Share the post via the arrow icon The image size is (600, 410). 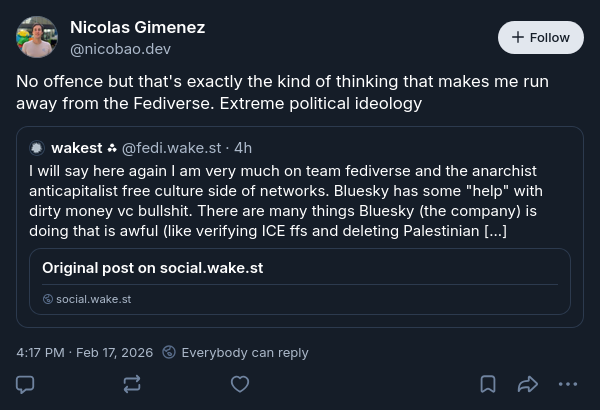coord(527,384)
